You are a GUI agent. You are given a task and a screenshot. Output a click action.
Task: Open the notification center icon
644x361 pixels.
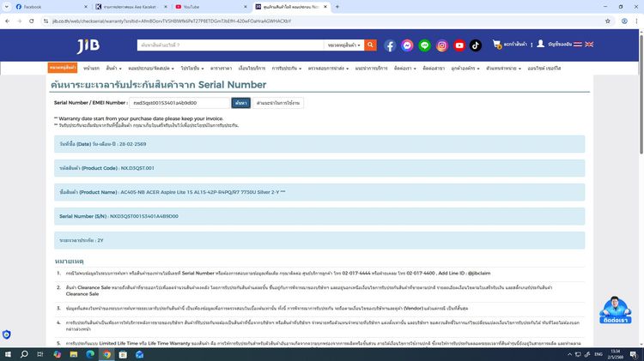click(634, 354)
